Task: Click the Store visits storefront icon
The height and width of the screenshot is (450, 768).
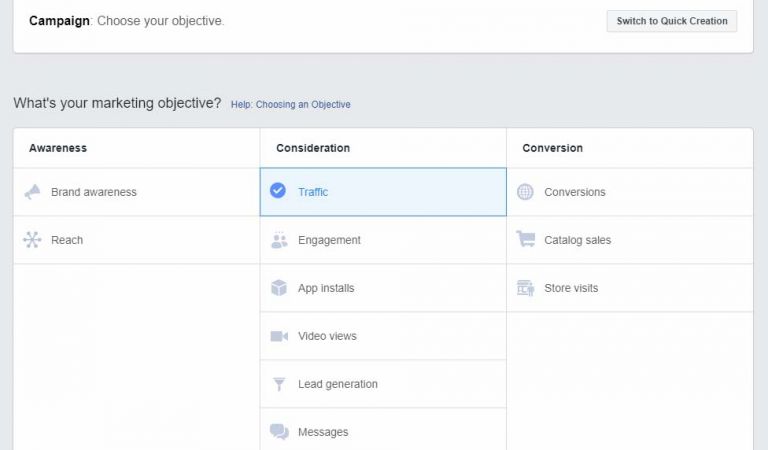Action: 525,288
